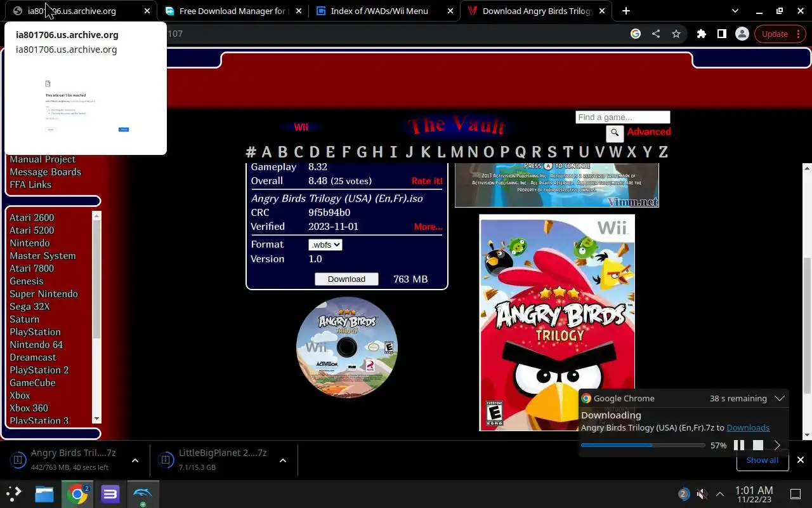Click the search magnifier button in The Vault
Screen dimensions: 812x508
coord(615,133)
